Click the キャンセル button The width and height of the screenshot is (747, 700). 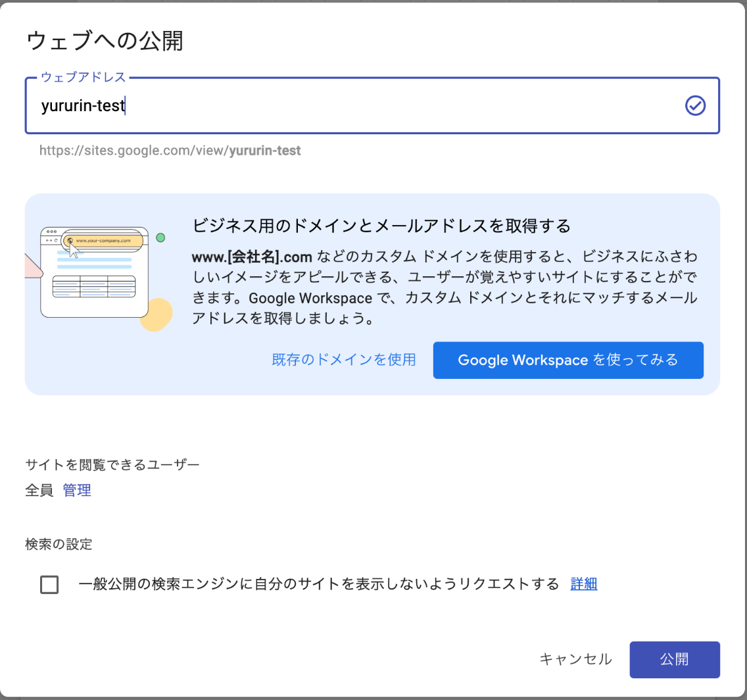575,659
